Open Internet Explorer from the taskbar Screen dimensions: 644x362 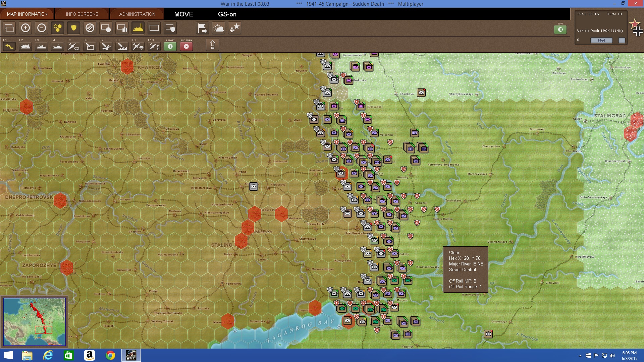point(48,355)
